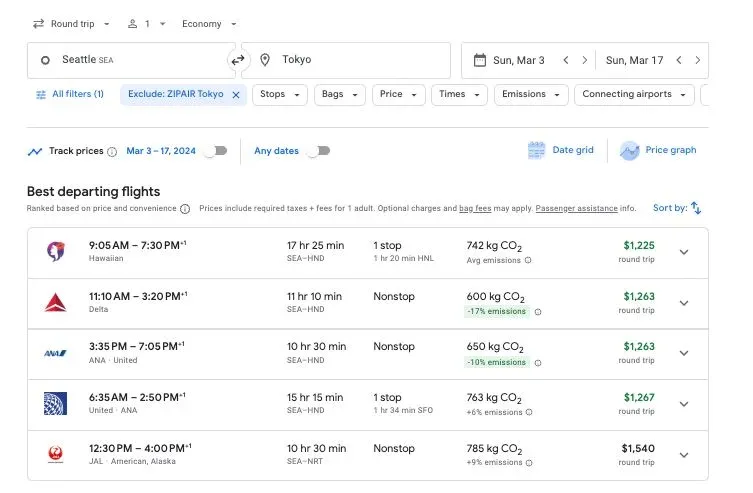Viewport: 753px width, 493px height.
Task: Click the Seattle SEA origin field
Action: click(x=131, y=60)
